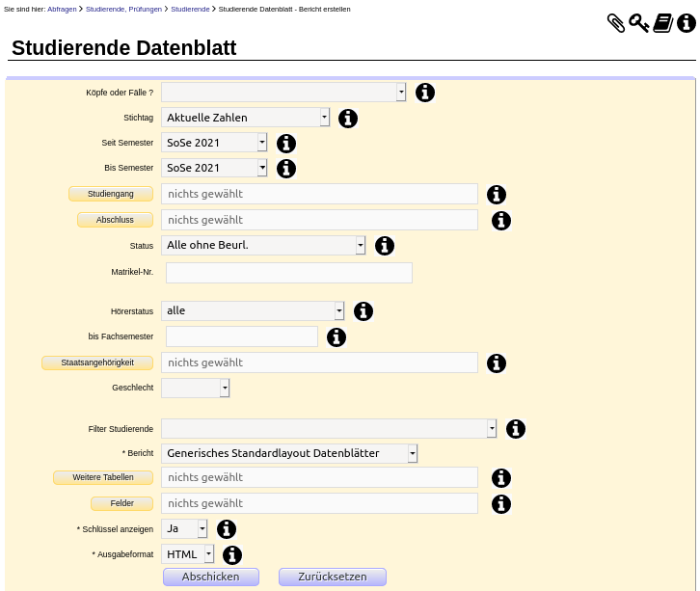Click the Zurücksetzen button
The height and width of the screenshot is (591, 700).
[x=333, y=577]
